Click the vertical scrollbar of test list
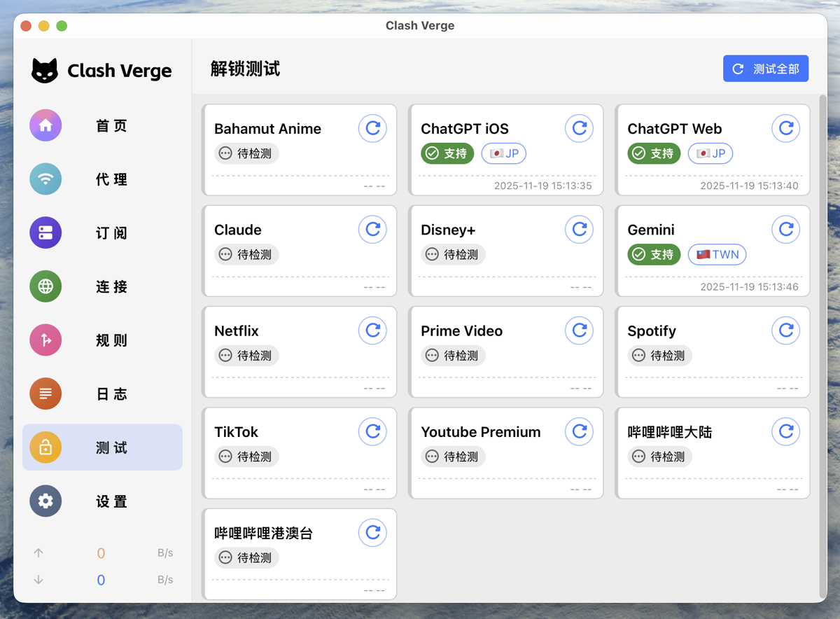840x619 pixels. (x=822, y=343)
